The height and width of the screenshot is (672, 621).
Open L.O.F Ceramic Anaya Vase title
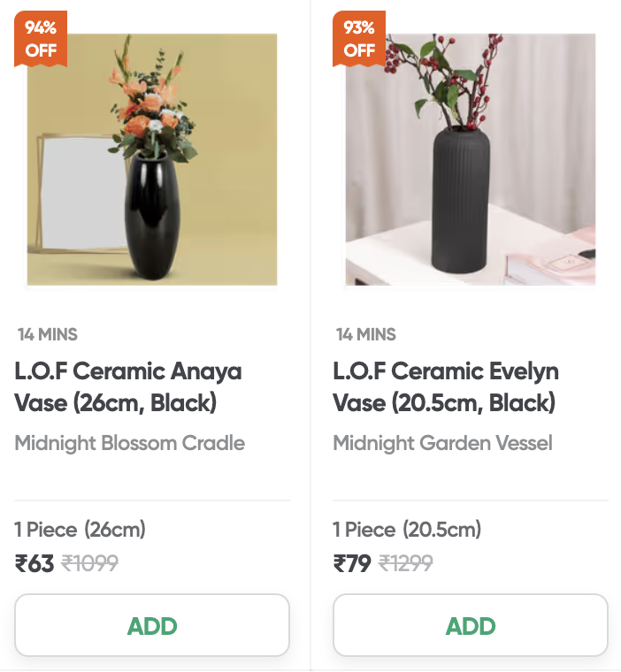coord(128,386)
